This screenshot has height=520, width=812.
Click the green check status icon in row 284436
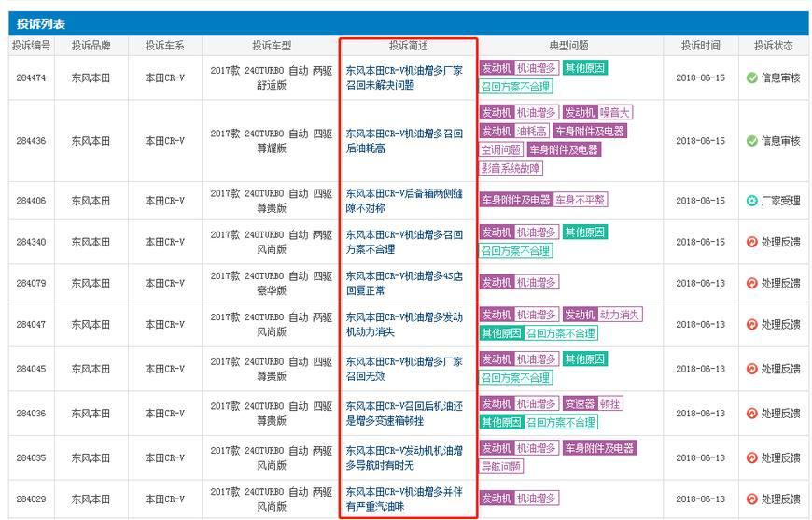click(752, 141)
